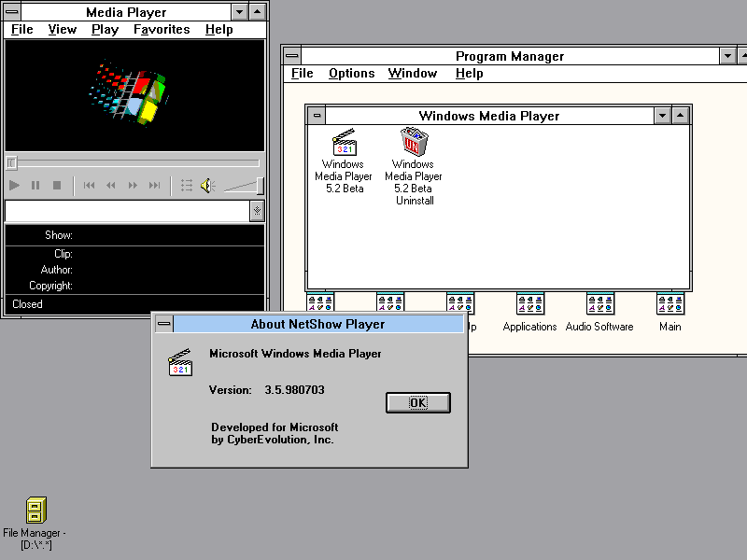This screenshot has width=747, height=560.
Task: Open Program Manager File menu
Action: point(302,74)
